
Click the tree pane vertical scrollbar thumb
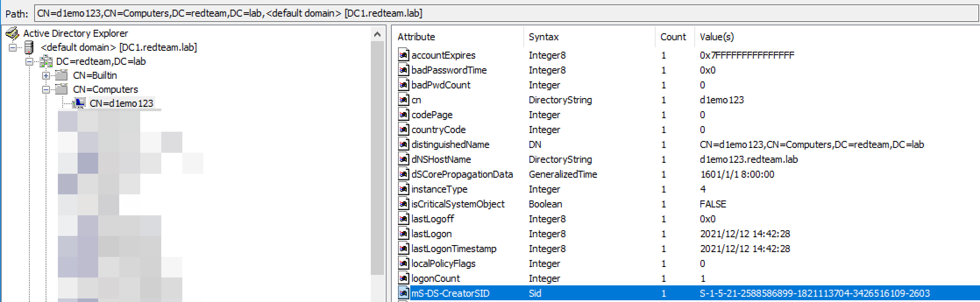pyautogui.click(x=377, y=158)
